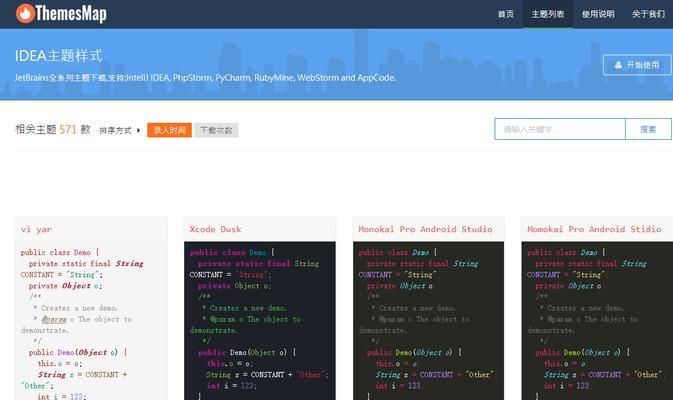View the Momokai Pro Android Stidio preview

(x=597, y=321)
